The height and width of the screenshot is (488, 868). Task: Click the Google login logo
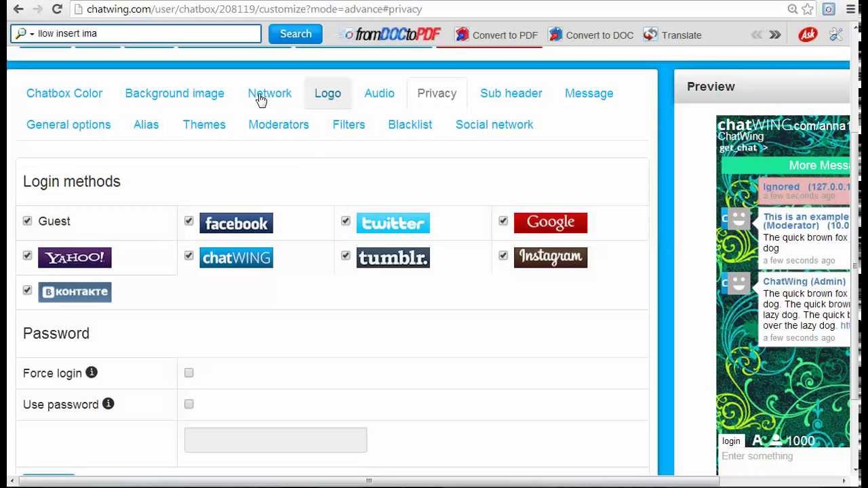(x=551, y=222)
